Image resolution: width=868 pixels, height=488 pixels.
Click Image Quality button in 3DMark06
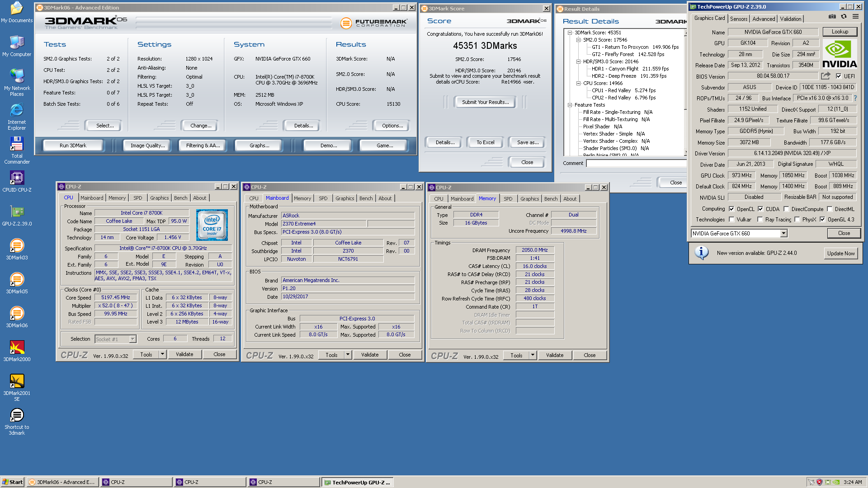point(147,145)
